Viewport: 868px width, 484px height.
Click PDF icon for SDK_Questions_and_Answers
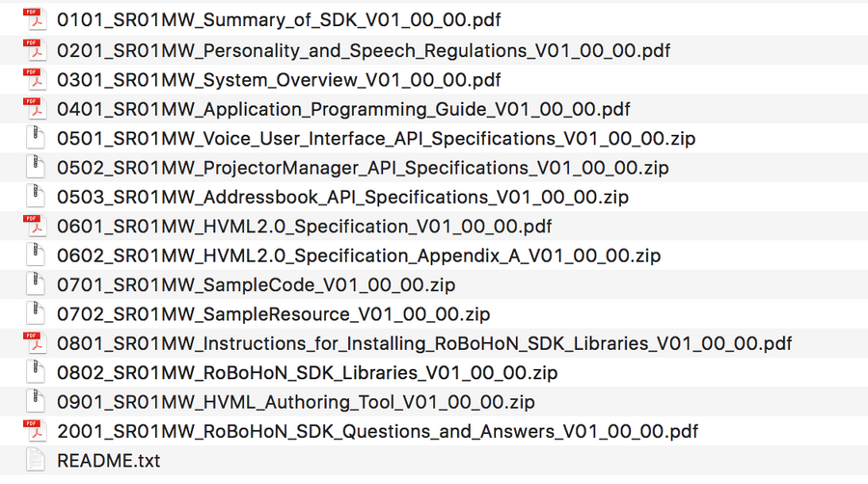tap(35, 430)
